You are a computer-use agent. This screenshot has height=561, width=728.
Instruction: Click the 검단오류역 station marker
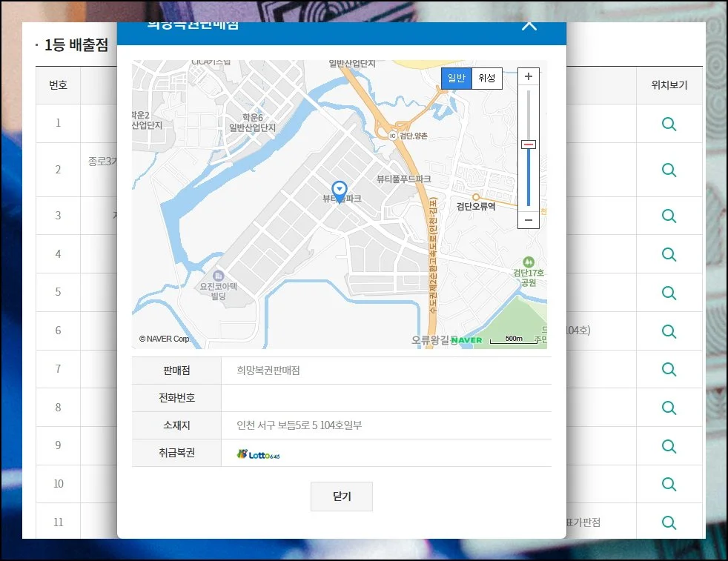[476, 197]
